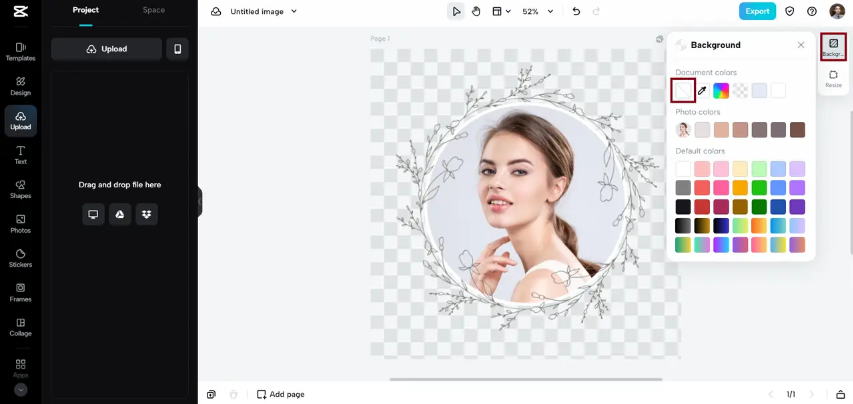Screen dimensions: 853x404
Task: Upload from computer icon
Action: pos(93,214)
